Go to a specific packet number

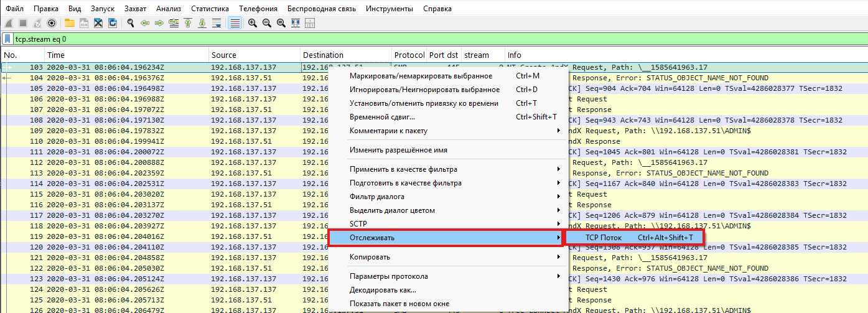(x=174, y=23)
